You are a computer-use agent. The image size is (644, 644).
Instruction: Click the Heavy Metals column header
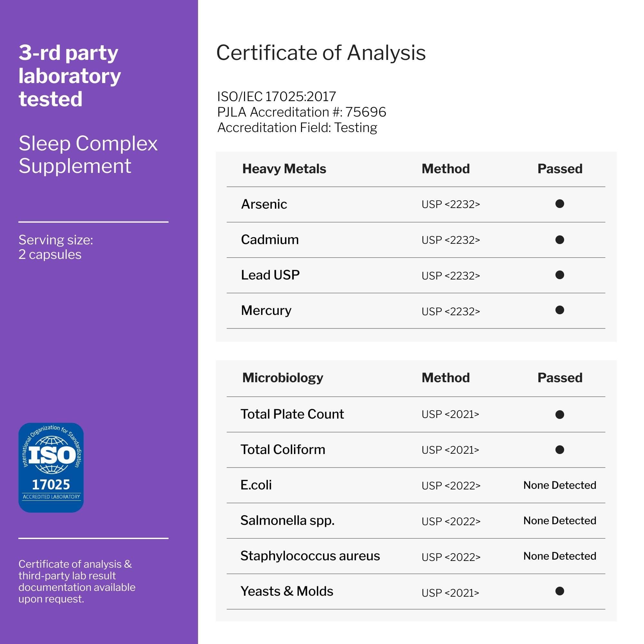[284, 169]
